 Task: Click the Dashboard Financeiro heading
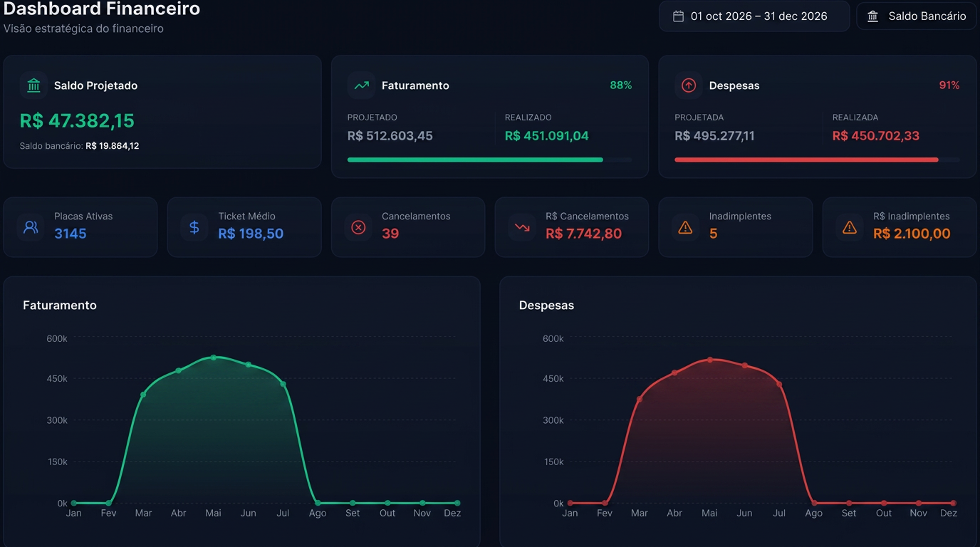click(102, 9)
